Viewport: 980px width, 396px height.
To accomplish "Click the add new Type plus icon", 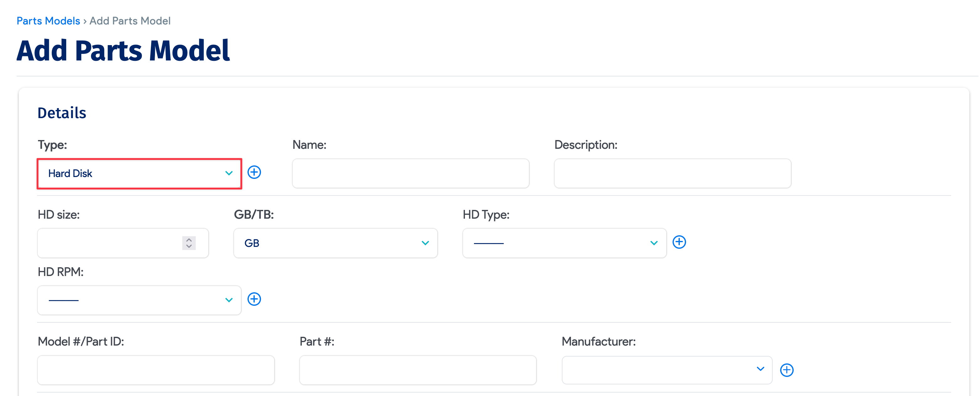I will pos(254,173).
